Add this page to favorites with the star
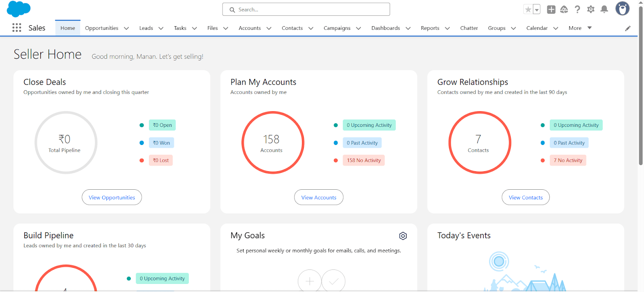The height and width of the screenshot is (292, 644). [x=528, y=9]
